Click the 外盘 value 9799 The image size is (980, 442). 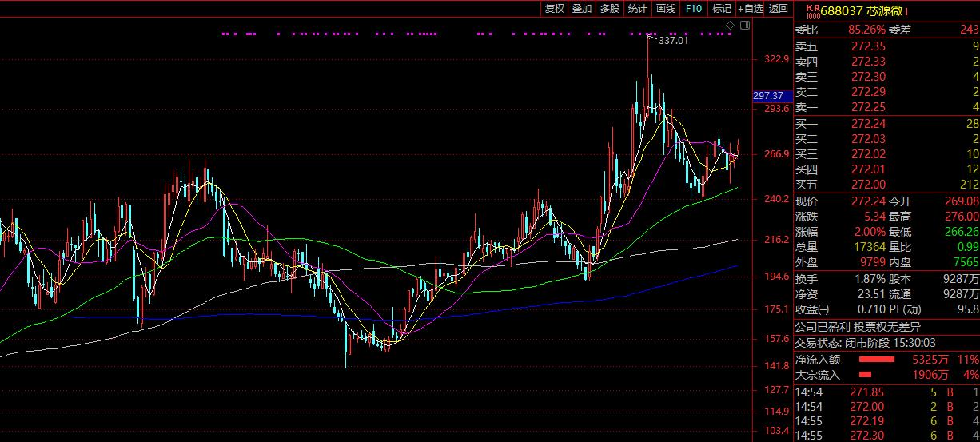pos(872,262)
